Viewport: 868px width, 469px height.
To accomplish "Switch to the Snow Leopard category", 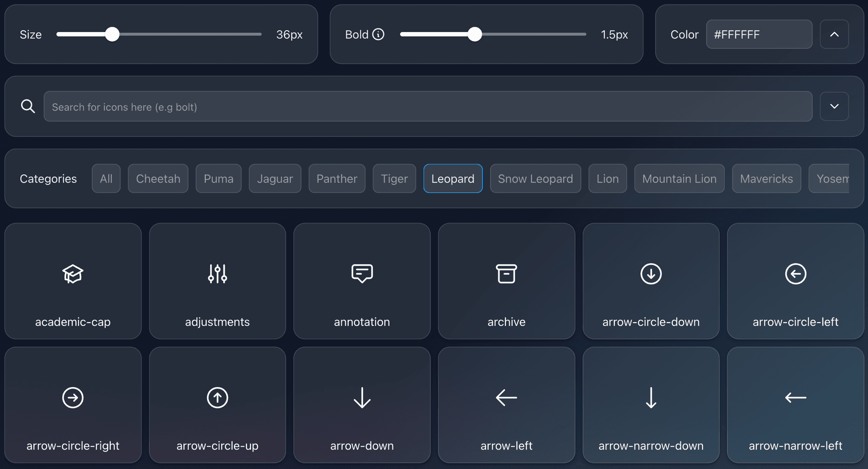I will click(x=535, y=178).
